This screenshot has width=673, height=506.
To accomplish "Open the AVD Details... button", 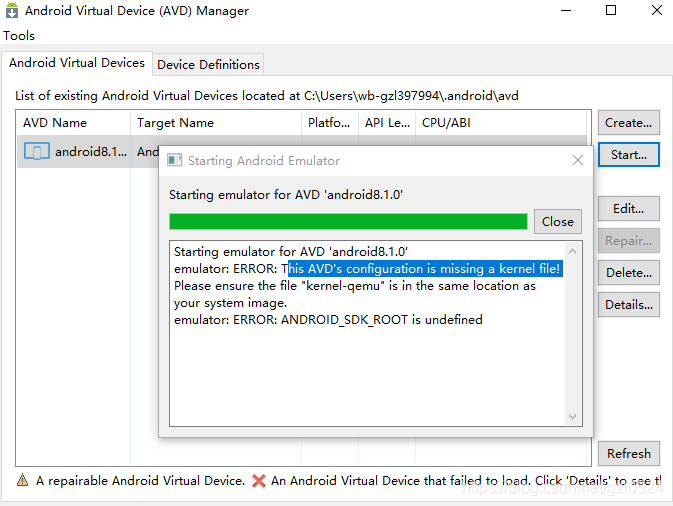I will (628, 305).
